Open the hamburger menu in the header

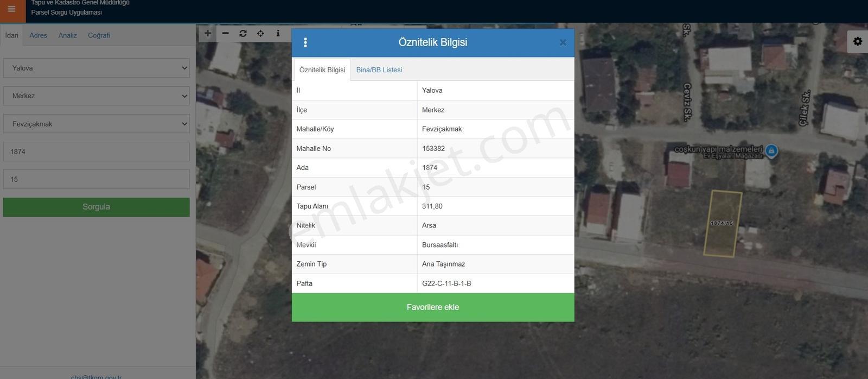pyautogui.click(x=11, y=9)
